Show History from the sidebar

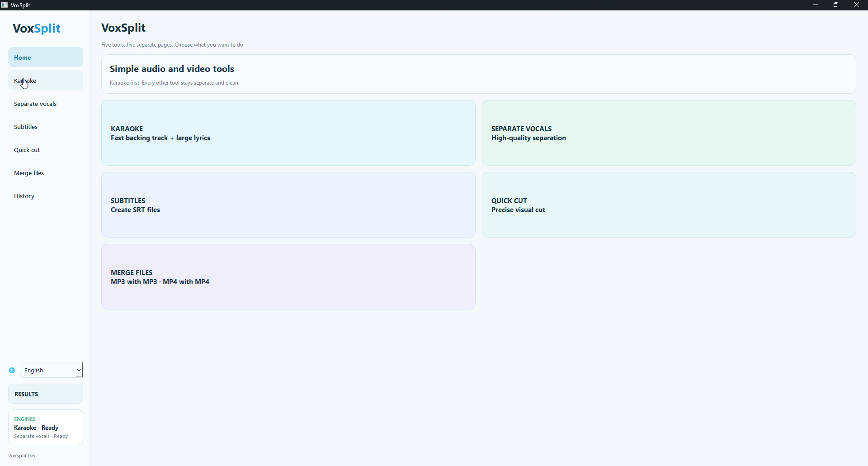46,196
